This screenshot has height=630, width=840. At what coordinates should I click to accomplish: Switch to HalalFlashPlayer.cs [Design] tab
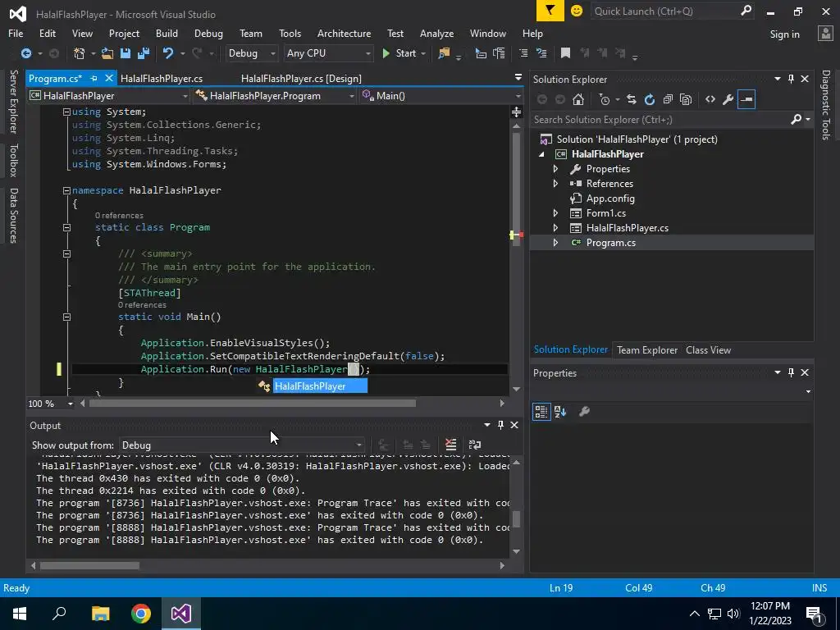pyautogui.click(x=301, y=78)
